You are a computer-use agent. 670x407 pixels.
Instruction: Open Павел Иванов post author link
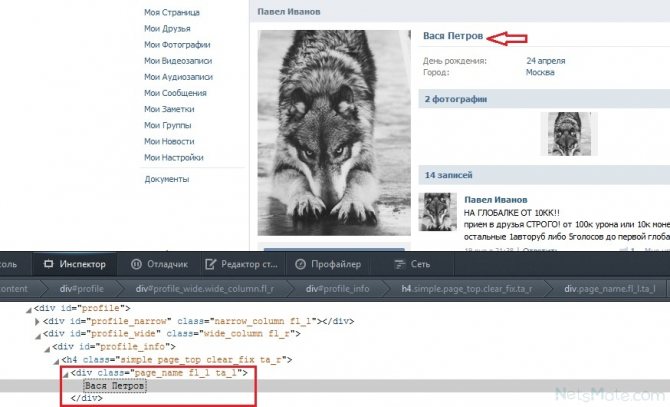[496, 199]
